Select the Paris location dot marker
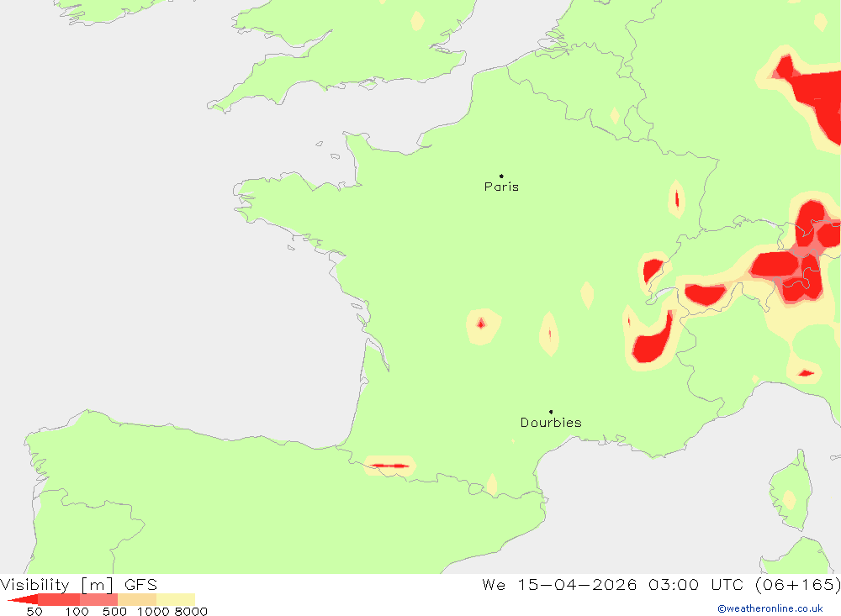The height and width of the screenshot is (616, 841). pyautogui.click(x=501, y=176)
